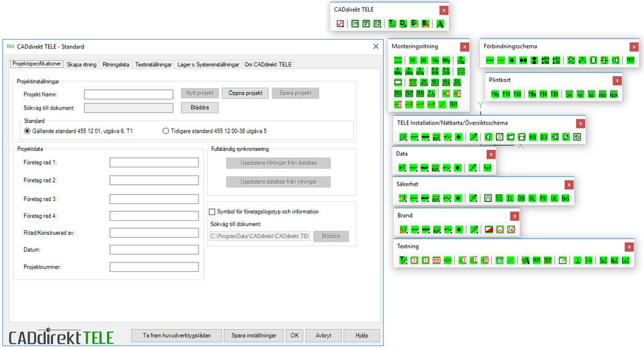Click the arrow icon in Data toolbar

pyautogui.click(x=472, y=167)
